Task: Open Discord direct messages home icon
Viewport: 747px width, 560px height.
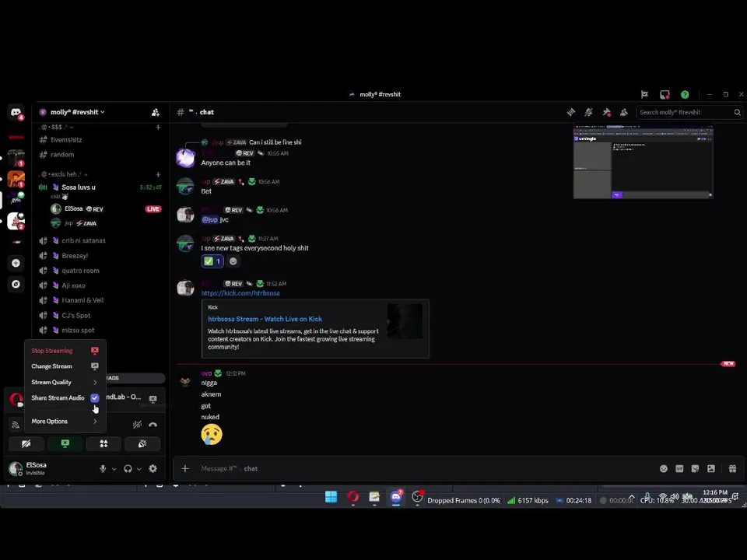Action: 16,112
